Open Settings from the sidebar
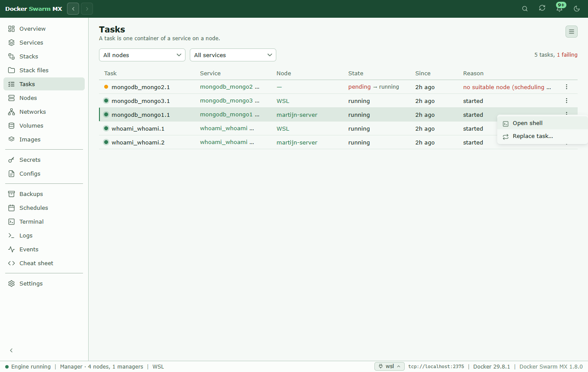The height and width of the screenshot is (372, 588). (x=44, y=283)
